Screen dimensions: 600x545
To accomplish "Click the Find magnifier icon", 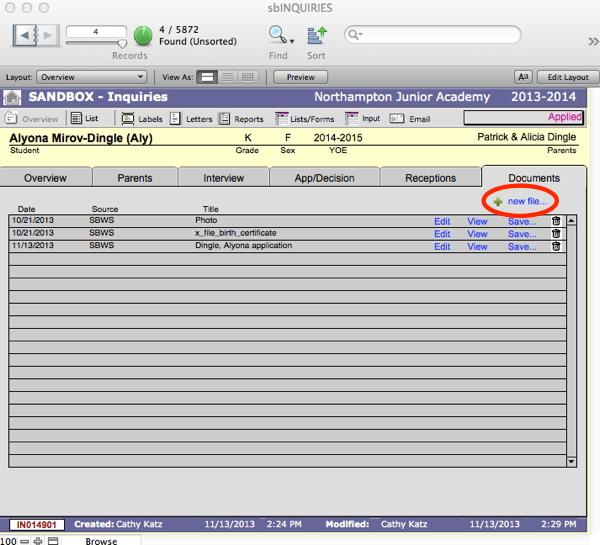I will click(278, 35).
